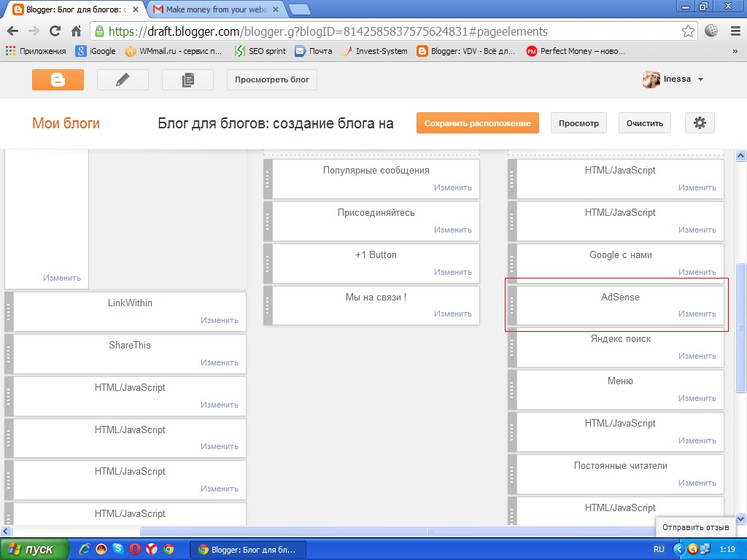Close the Make money tab
Screen dimensions: 747x560
pos(275,9)
